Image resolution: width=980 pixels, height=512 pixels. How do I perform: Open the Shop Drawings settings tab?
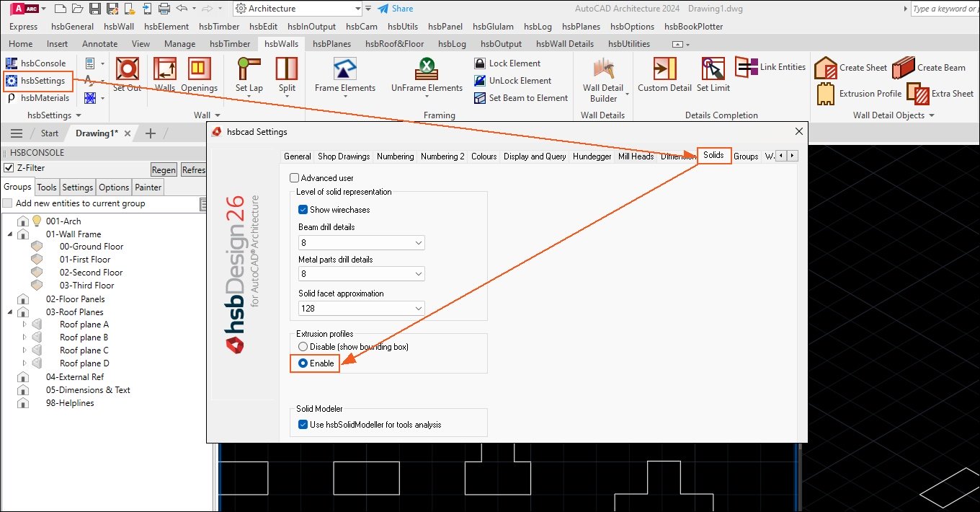tap(344, 156)
